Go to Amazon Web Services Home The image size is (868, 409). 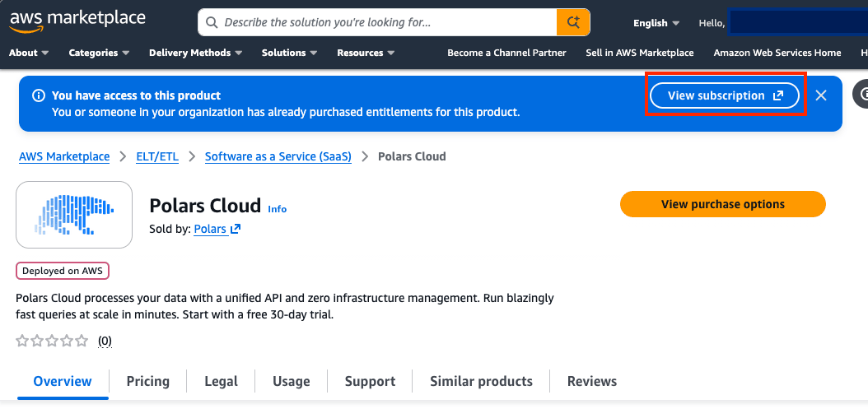(777, 53)
